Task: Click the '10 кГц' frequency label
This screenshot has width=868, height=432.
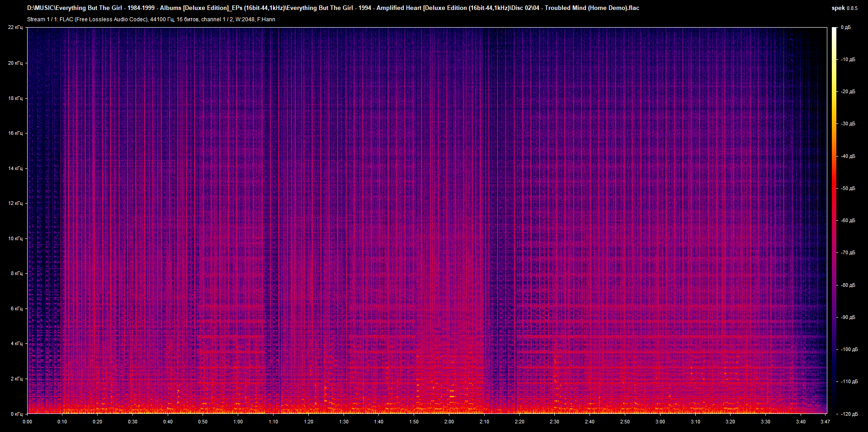Action: [15, 238]
